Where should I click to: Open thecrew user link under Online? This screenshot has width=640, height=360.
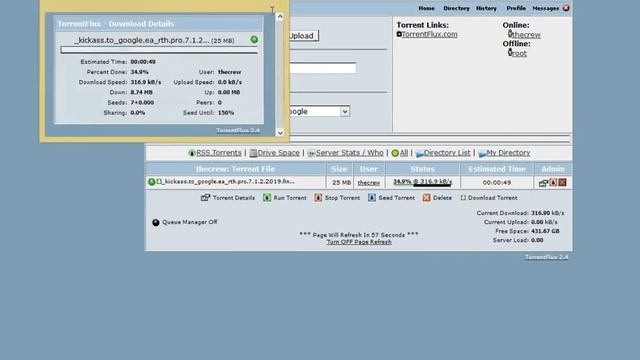tap(527, 35)
